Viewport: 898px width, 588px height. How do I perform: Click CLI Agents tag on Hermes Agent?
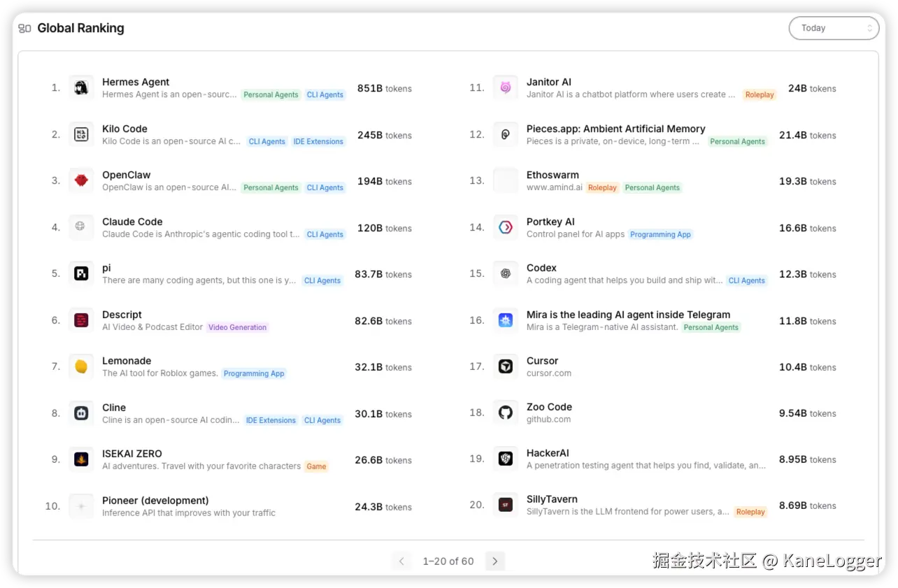tap(325, 95)
